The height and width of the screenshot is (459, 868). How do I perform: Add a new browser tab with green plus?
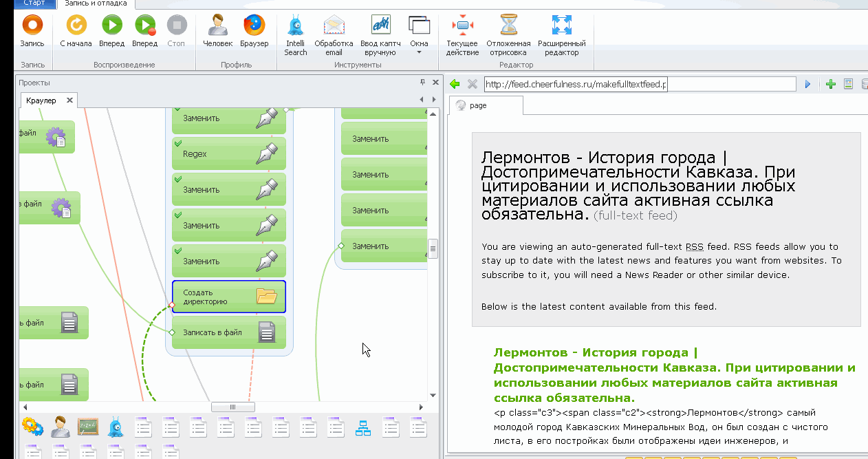[x=831, y=84]
